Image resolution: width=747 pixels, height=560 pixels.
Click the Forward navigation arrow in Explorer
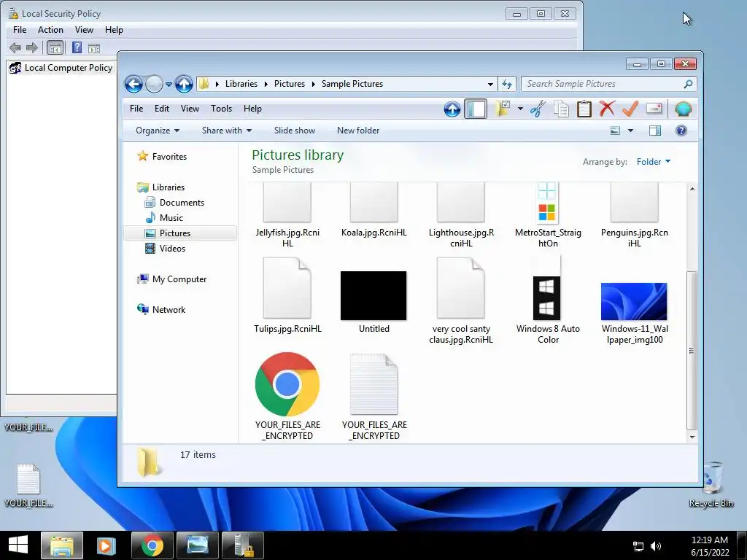pyautogui.click(x=154, y=85)
